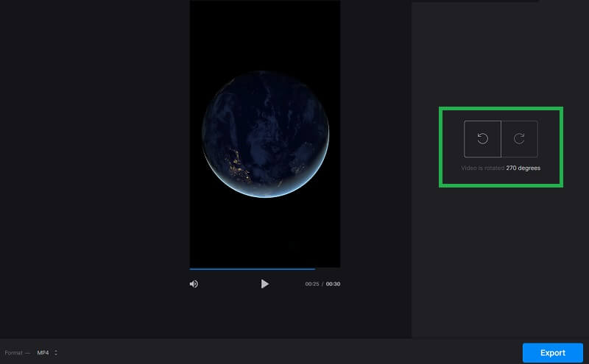Click the Earth video preview
The height and width of the screenshot is (364, 589).
[x=265, y=134]
